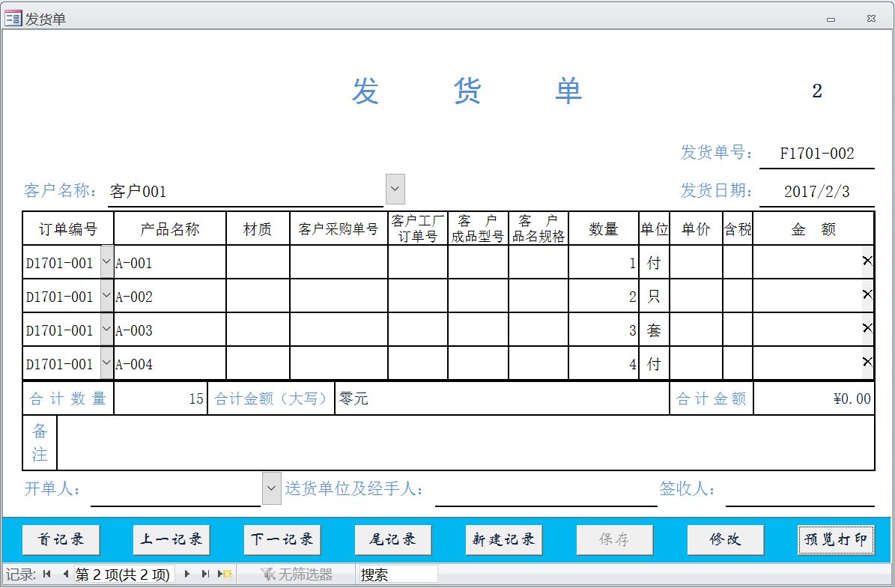Go to first record via navigation arrow
This screenshot has height=588, width=895.
tap(47, 575)
